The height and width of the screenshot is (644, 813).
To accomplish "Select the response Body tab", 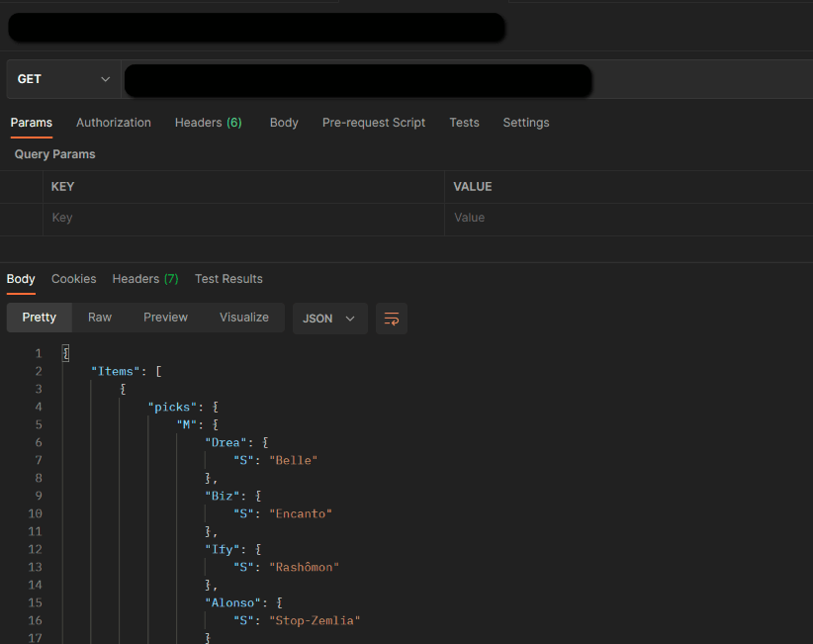I will (x=21, y=279).
